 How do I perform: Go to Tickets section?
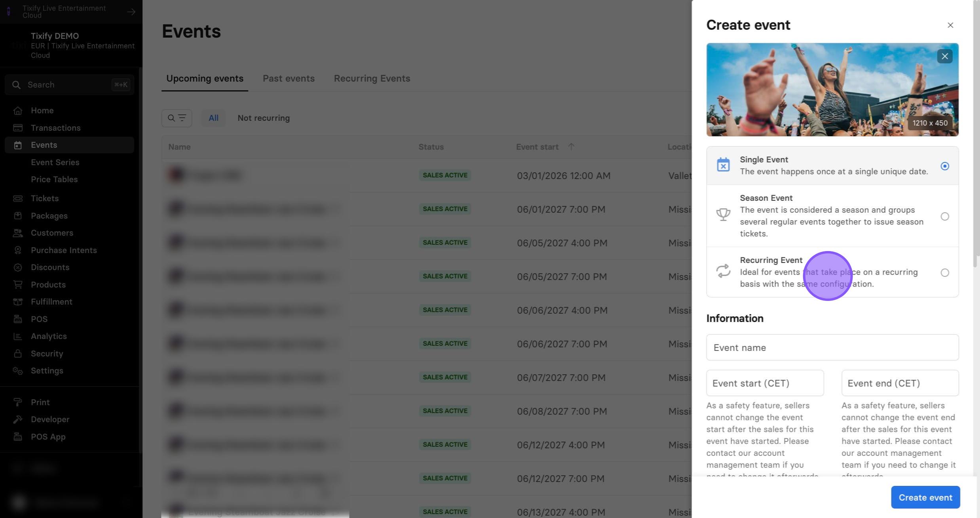click(x=45, y=198)
